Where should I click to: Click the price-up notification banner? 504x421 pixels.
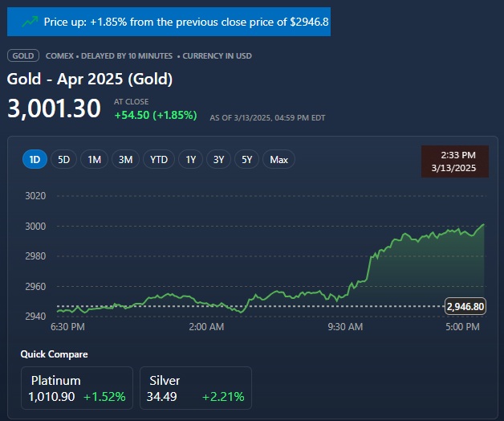coord(169,22)
